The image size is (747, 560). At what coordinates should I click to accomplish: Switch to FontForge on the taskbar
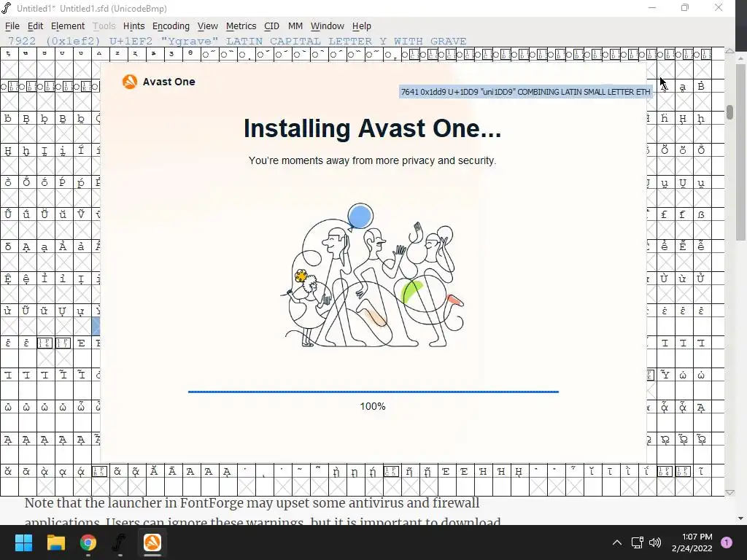(120, 542)
